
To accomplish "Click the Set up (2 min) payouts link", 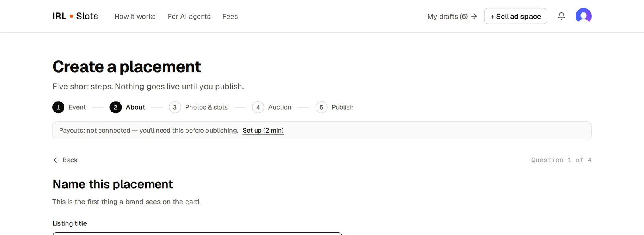I will [x=263, y=131].
